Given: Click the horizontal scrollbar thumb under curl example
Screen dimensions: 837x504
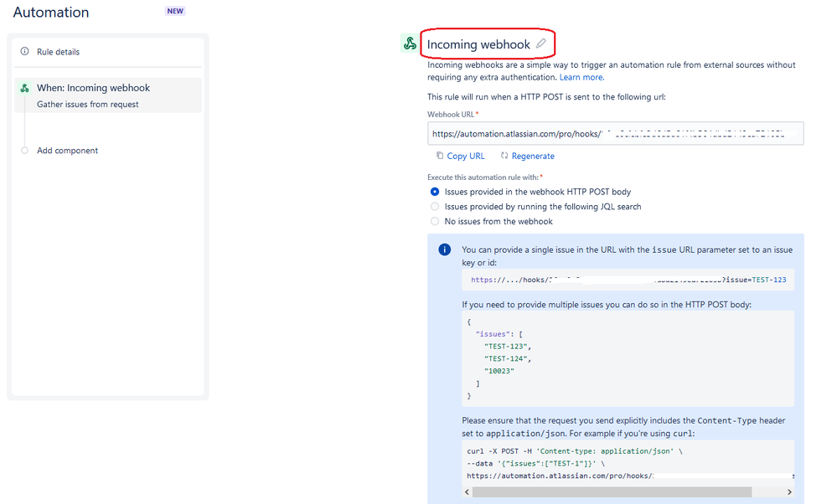Looking at the screenshot, I should [612, 491].
